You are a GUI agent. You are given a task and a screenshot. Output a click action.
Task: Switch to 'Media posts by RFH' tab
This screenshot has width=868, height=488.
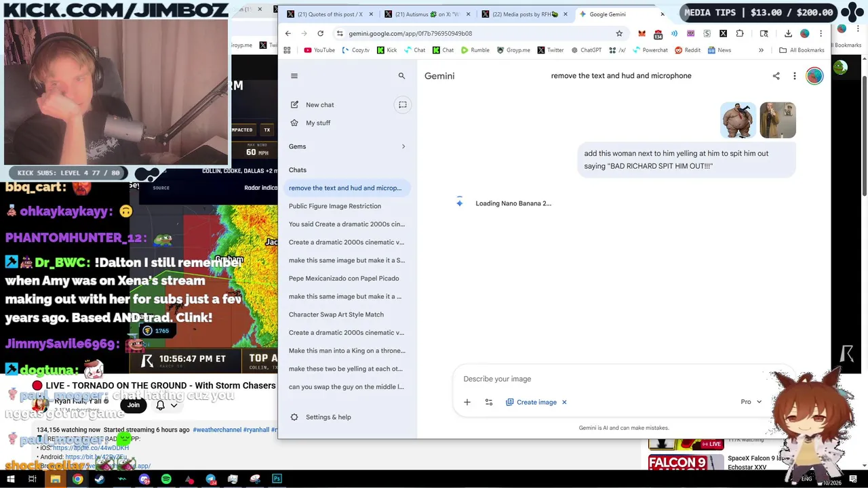(525, 14)
